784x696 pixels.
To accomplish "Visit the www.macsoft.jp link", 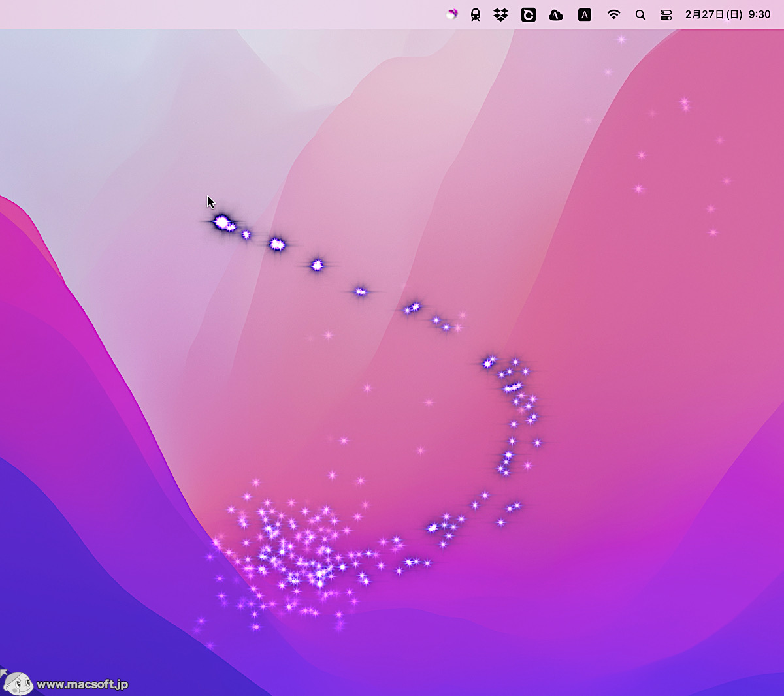I will 82,684.
